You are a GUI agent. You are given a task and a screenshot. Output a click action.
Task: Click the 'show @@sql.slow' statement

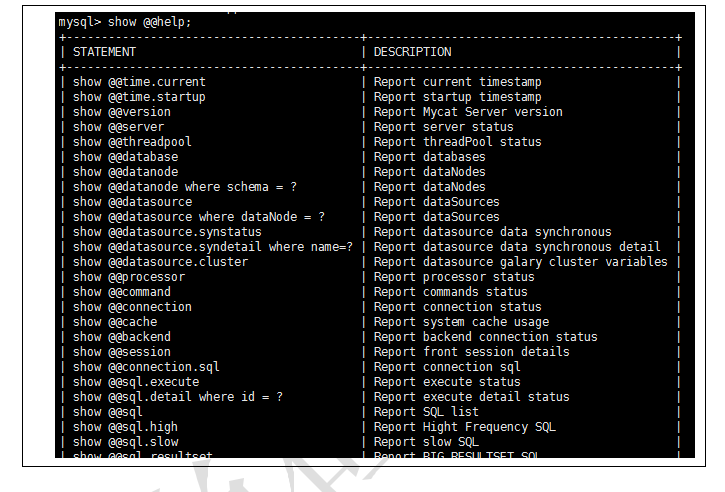[125, 442]
